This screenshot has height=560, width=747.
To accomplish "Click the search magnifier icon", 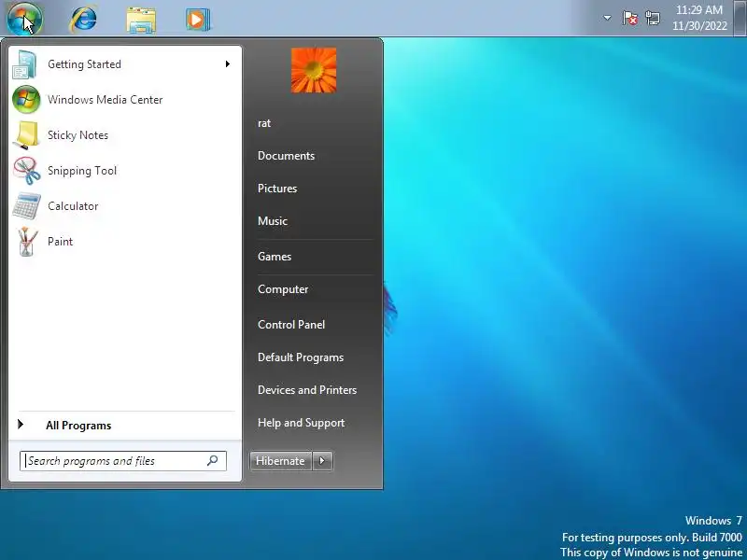I will [x=213, y=460].
